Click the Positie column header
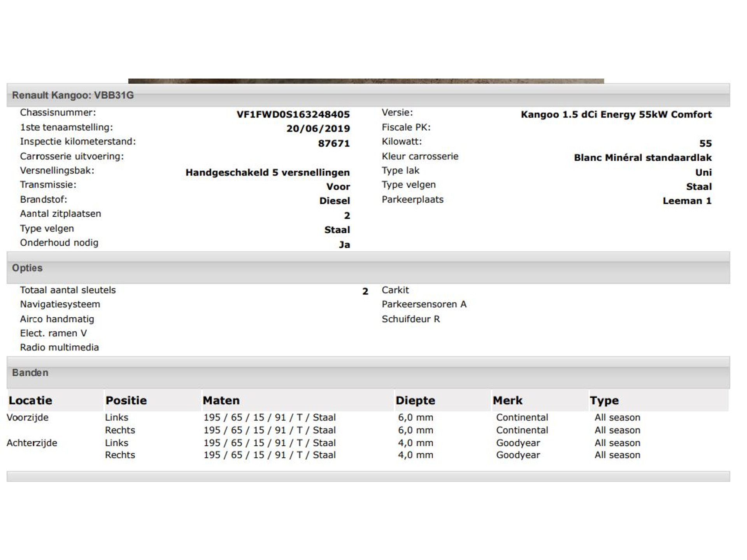The width and height of the screenshot is (747, 560). [x=126, y=400]
